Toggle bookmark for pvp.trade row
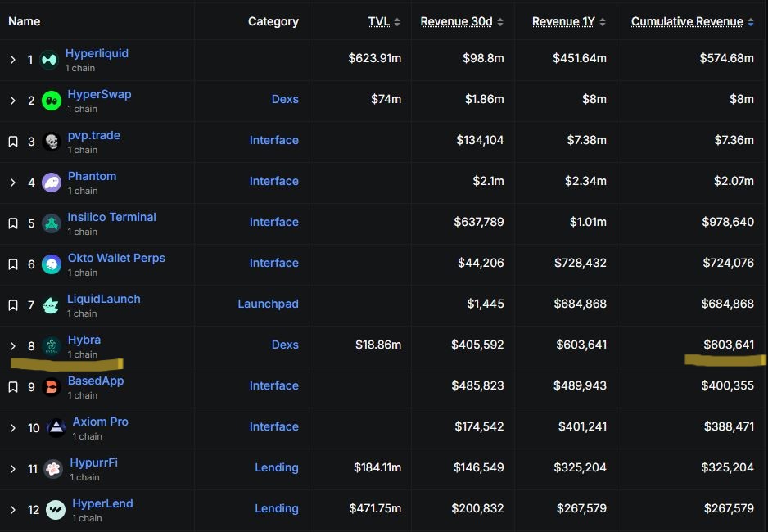 13,142
